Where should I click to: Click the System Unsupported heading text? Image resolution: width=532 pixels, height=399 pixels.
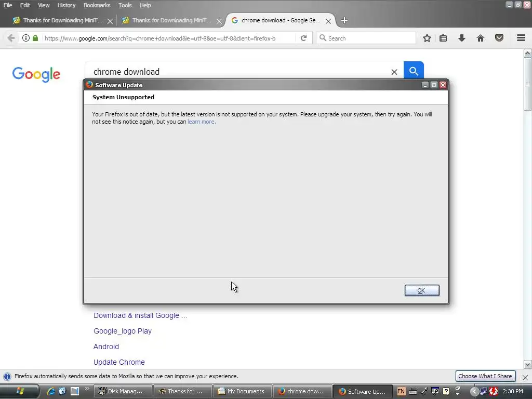(123, 97)
